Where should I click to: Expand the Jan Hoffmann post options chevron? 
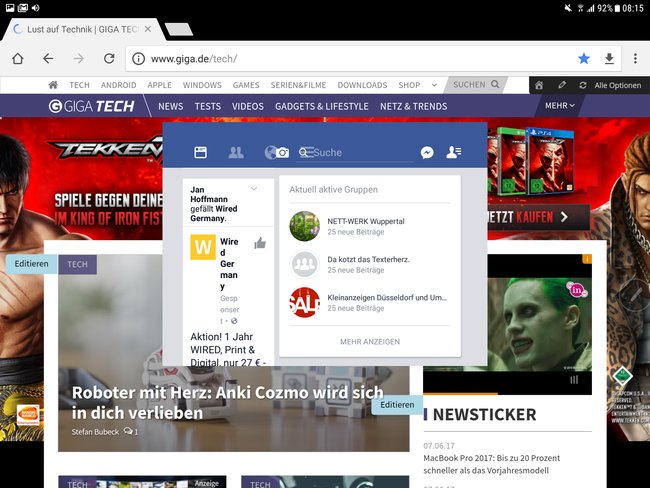pos(254,189)
